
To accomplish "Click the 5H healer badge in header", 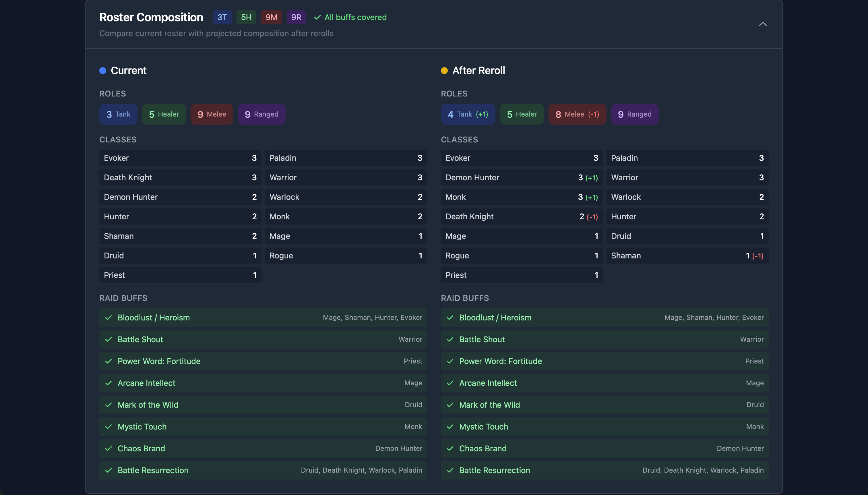I will pyautogui.click(x=246, y=17).
